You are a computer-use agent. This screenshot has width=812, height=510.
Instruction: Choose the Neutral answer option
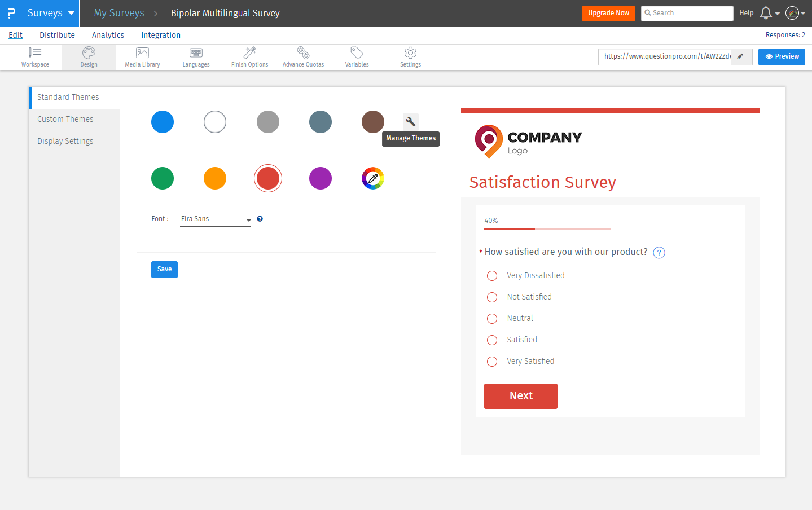[491, 318]
